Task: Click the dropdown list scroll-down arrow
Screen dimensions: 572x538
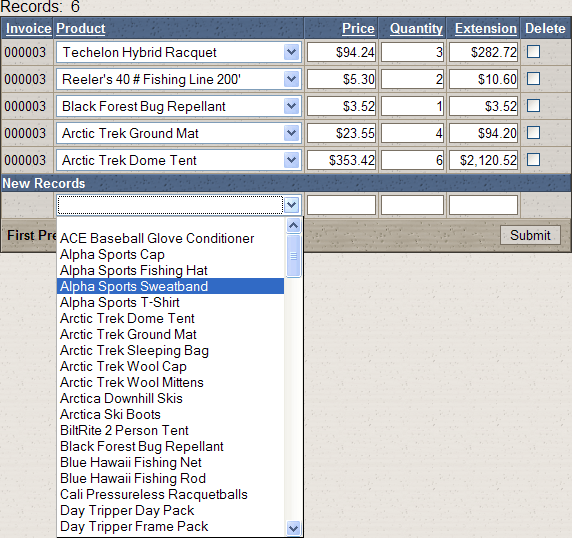Action: click(x=294, y=528)
